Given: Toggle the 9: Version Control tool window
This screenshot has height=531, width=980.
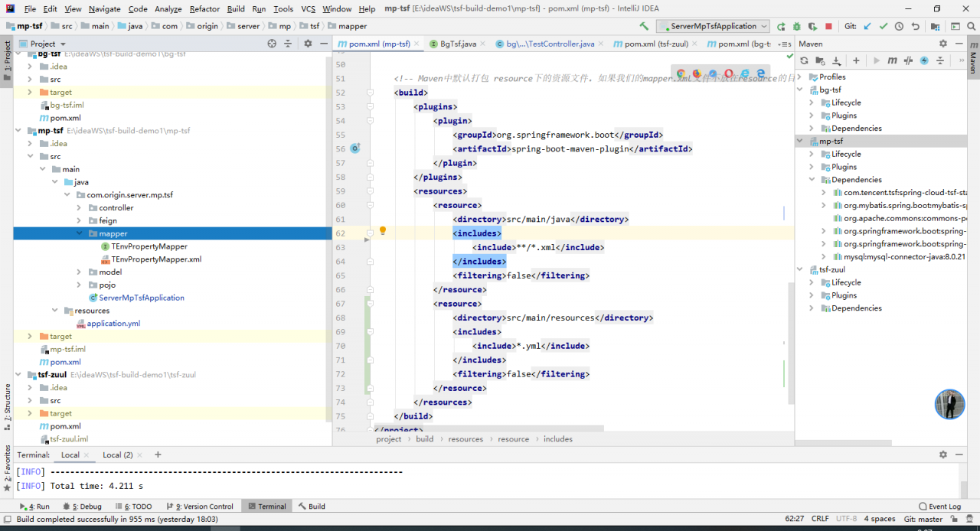Looking at the screenshot, I should click(198, 507).
